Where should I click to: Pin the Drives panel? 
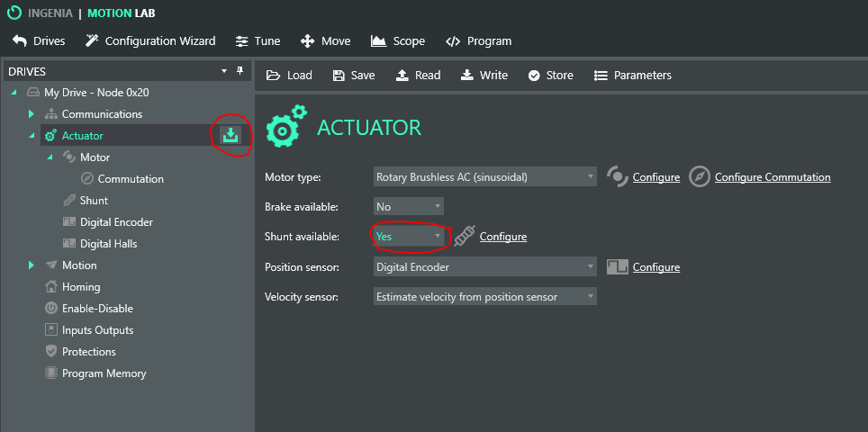pyautogui.click(x=240, y=71)
